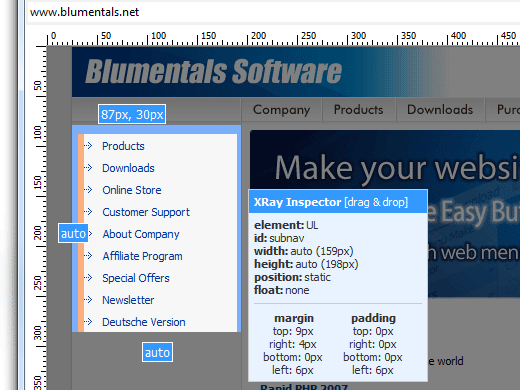Click the Downloads link in the sidebar menu
Screen dimensions: 520x390
(x=128, y=168)
